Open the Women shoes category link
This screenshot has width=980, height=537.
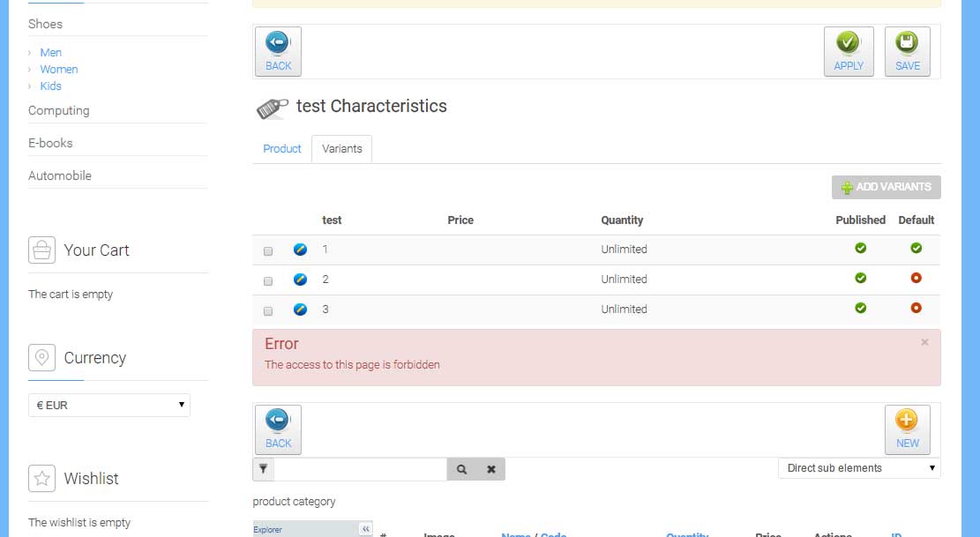tap(59, 70)
